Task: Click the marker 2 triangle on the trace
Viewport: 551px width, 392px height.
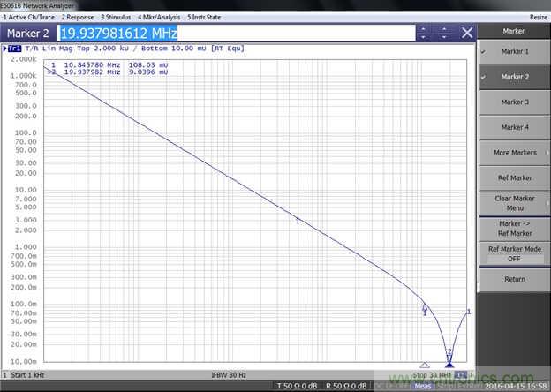Action: pyautogui.click(x=449, y=359)
